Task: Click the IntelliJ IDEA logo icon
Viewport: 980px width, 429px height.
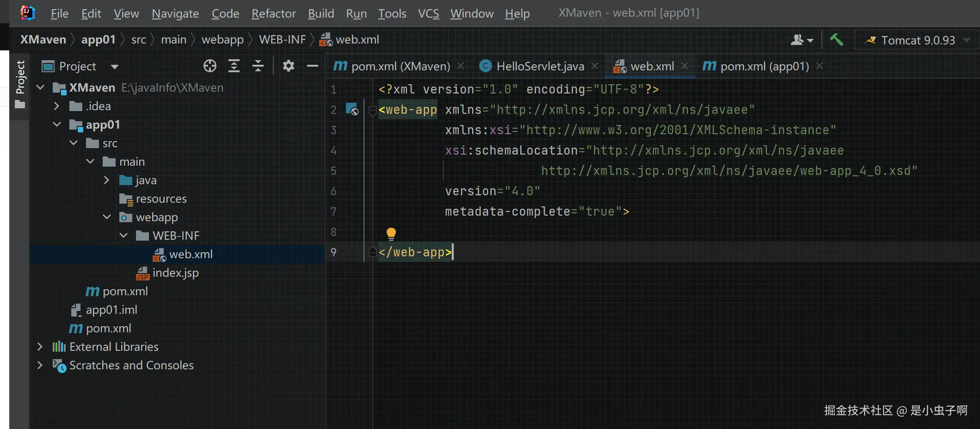Action: [28, 13]
